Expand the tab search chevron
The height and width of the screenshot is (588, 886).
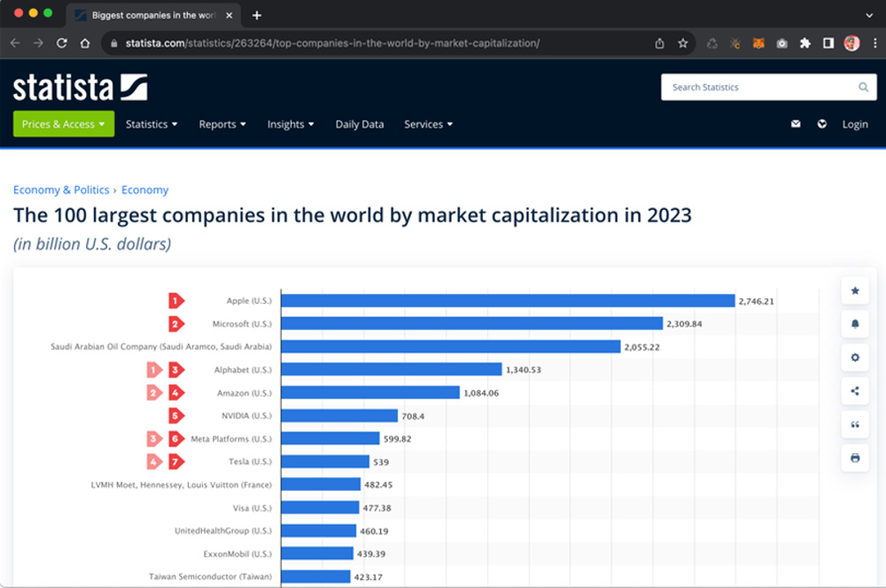(869, 15)
